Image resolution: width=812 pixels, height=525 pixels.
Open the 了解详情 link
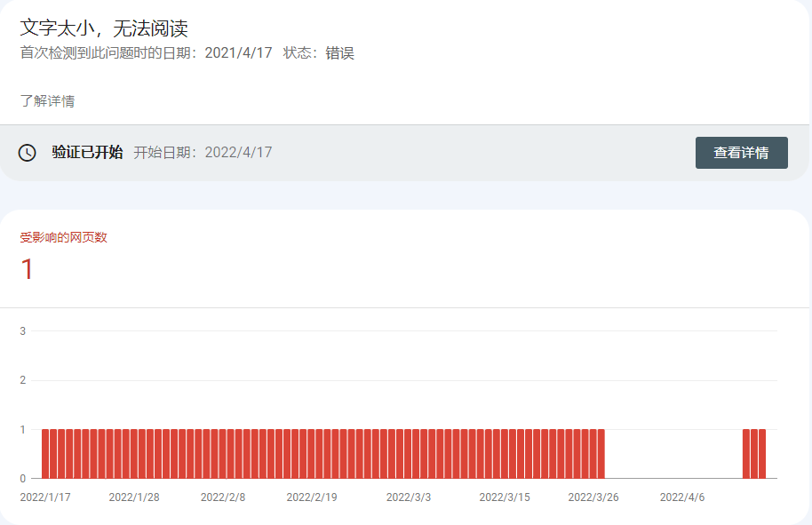pos(47,101)
